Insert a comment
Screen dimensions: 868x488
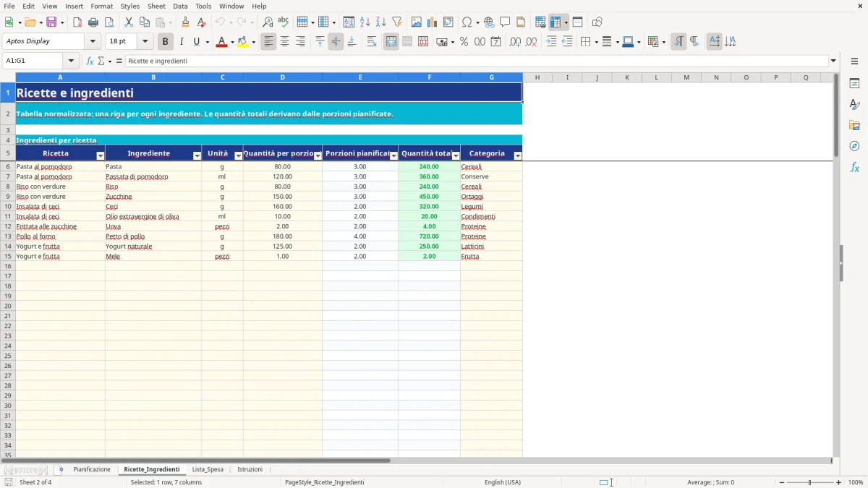(x=505, y=22)
